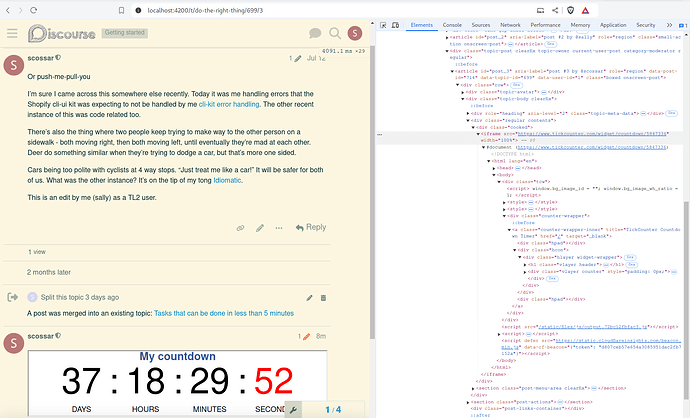Edit the Split this topic small action
Viewport: 690px width, 418px height.
309,298
